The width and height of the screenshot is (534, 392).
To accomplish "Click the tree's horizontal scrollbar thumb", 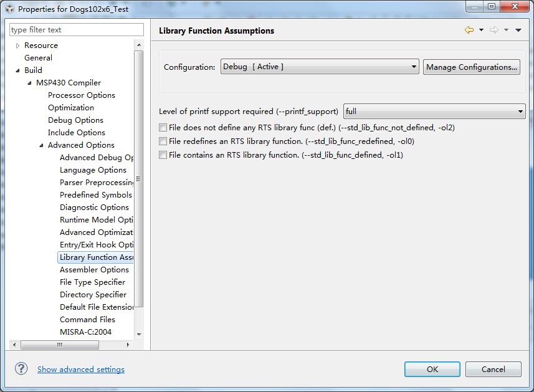I will pos(50,345).
